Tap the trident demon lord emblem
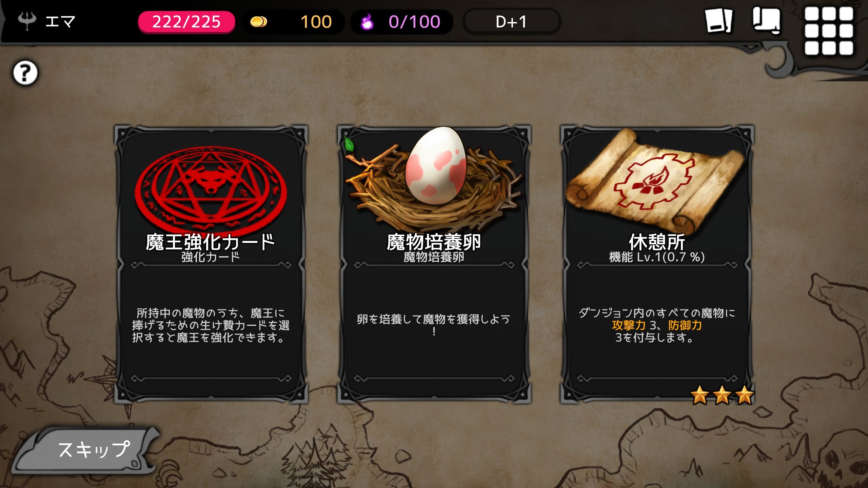This screenshot has height=488, width=868. pyautogui.click(x=27, y=21)
